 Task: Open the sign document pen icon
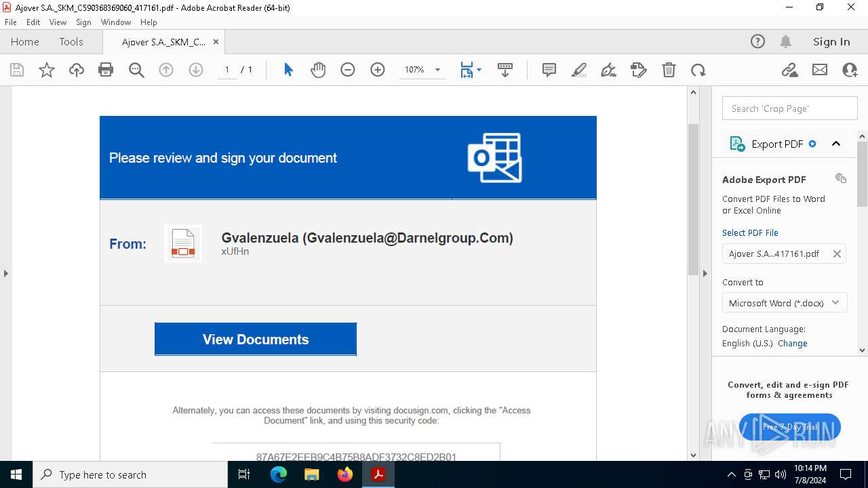pos(609,70)
